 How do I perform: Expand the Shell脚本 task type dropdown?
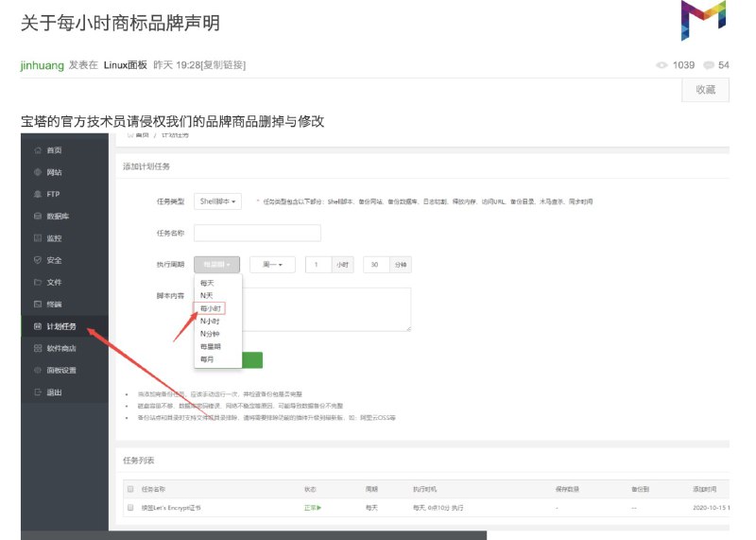pos(218,201)
